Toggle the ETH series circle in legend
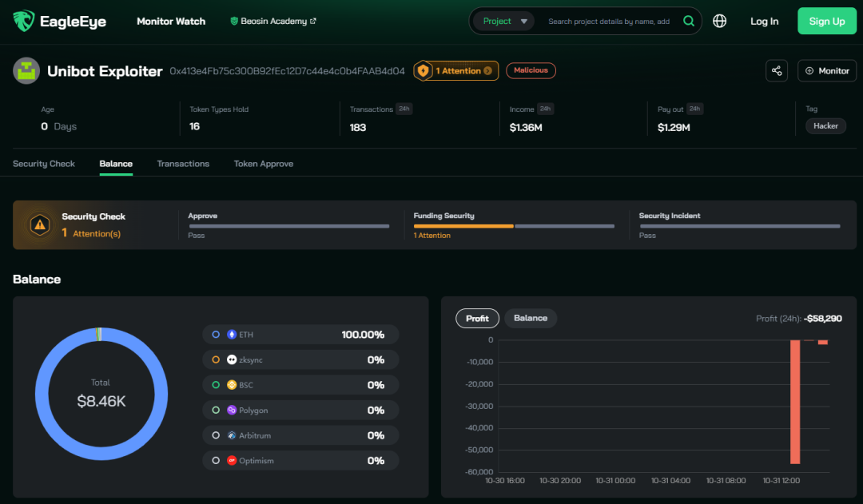The height and width of the screenshot is (504, 863). (x=216, y=335)
